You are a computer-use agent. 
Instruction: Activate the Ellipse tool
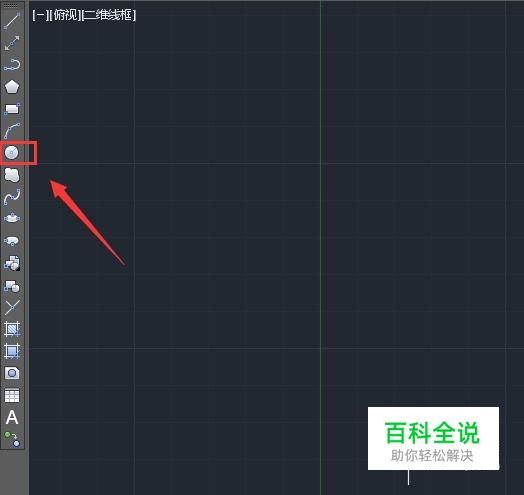coord(12,218)
